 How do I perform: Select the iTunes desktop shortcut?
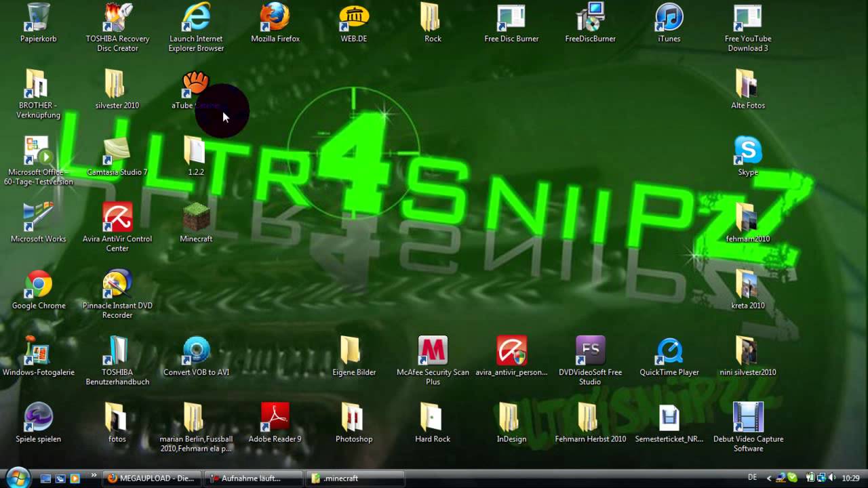tap(669, 18)
